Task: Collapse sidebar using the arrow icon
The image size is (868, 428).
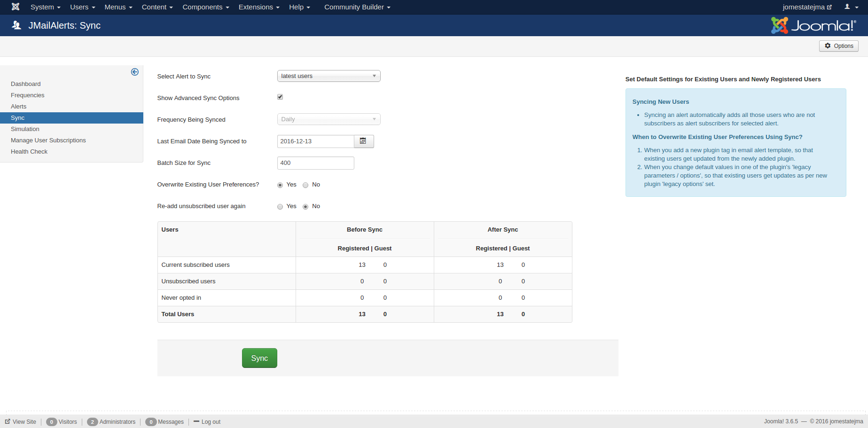Action: coord(135,72)
